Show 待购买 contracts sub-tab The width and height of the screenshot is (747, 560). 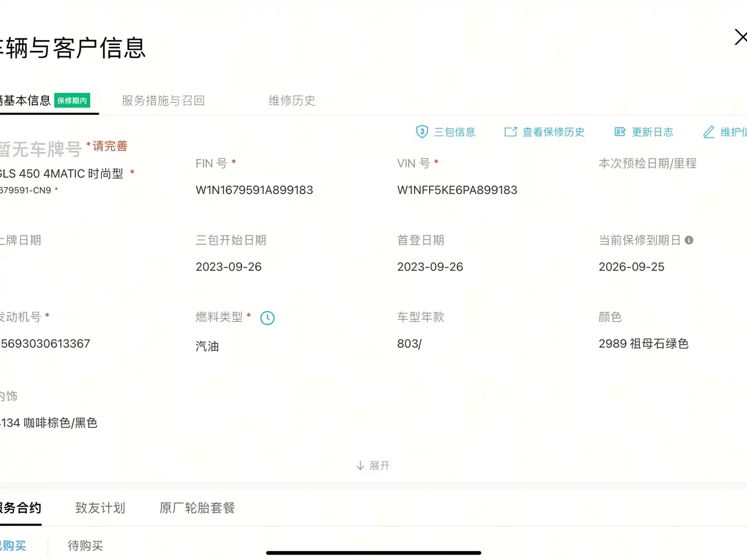pos(85,546)
